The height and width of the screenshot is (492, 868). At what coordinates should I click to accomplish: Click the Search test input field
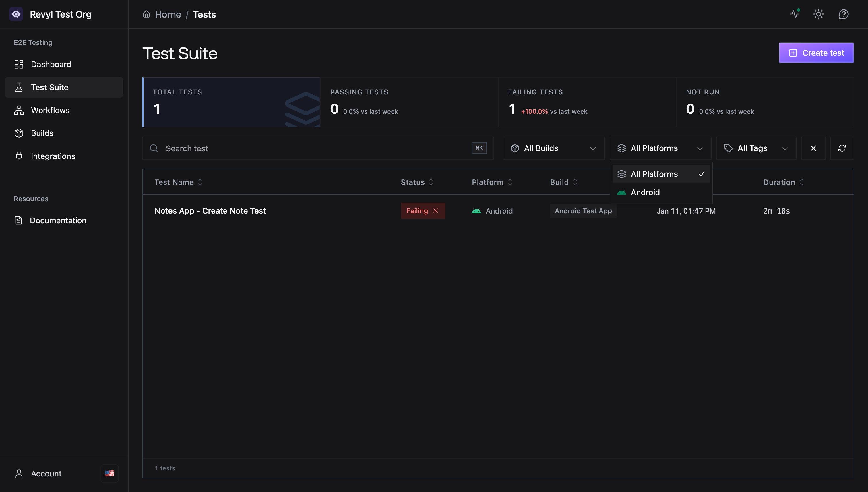pos(314,148)
